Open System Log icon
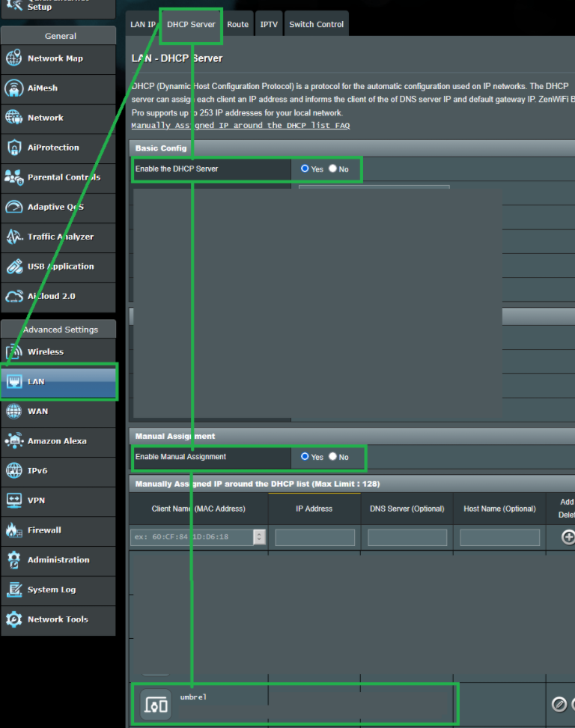575x728 pixels. (14, 589)
